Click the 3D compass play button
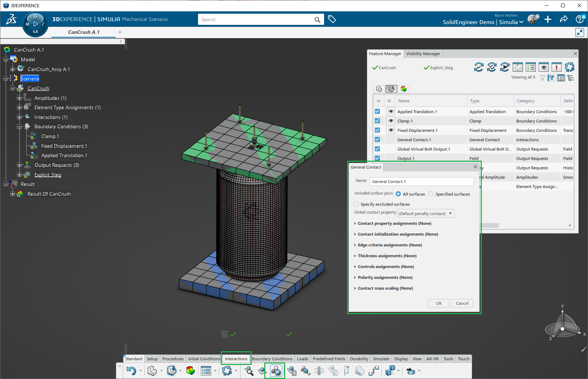This screenshot has width=588, height=379. coord(35,24)
